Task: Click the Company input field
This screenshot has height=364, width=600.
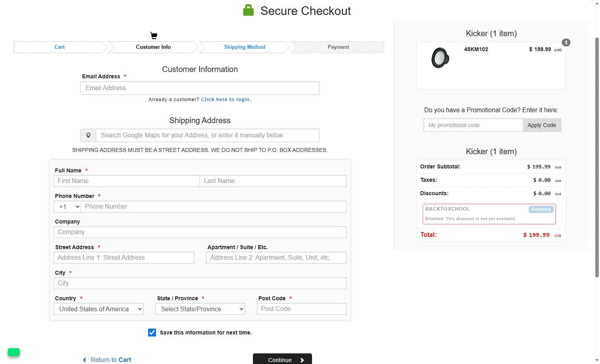Action: 200,232
